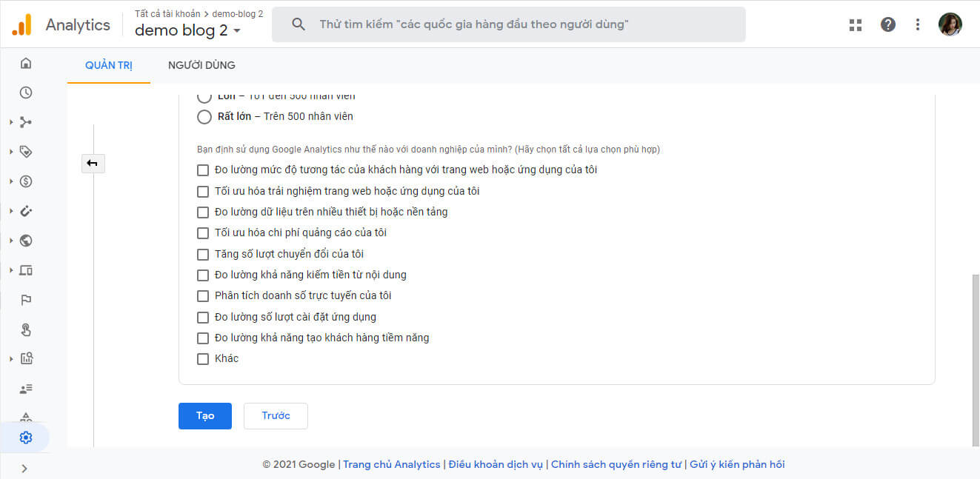Click the back arrow icon beside the form
The width and height of the screenshot is (980, 479).
coord(93,164)
